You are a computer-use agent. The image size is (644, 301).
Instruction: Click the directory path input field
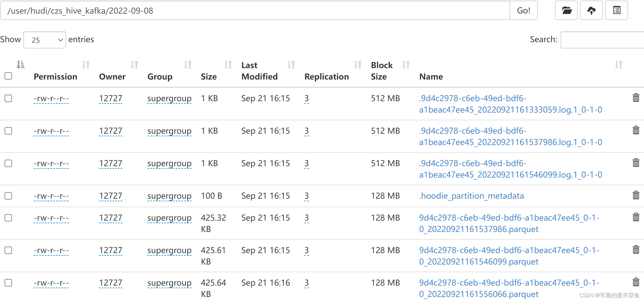tap(255, 11)
